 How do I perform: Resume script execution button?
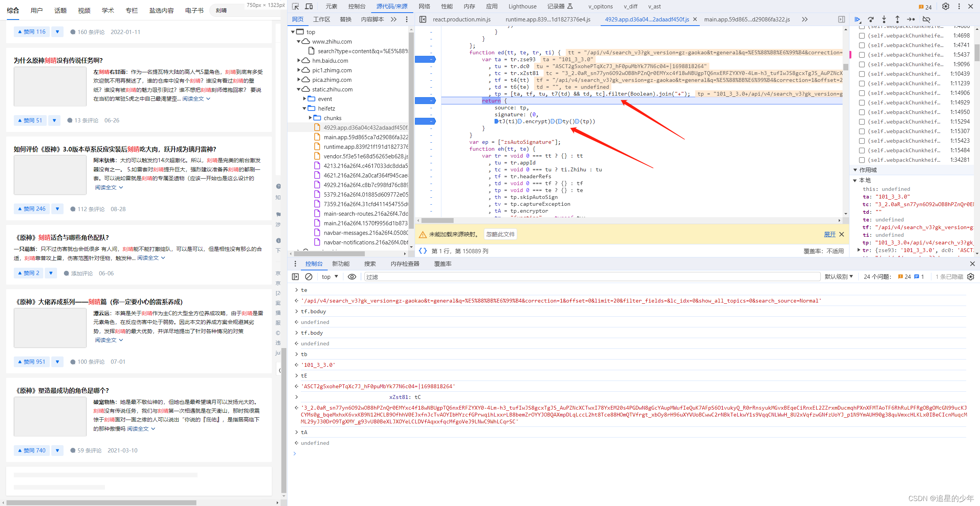(x=857, y=20)
